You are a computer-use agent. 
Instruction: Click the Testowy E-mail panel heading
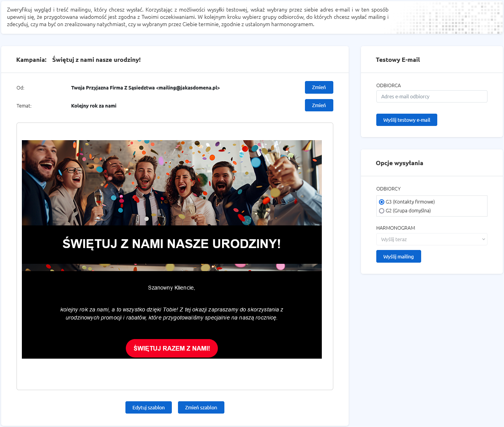398,60
